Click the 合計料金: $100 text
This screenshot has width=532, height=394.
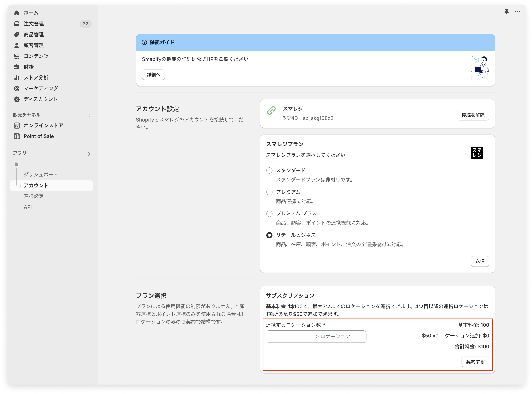pyautogui.click(x=472, y=347)
